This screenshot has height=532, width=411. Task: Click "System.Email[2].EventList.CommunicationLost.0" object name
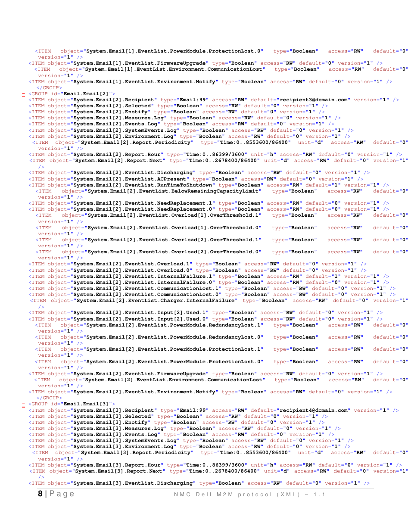click(x=146, y=295)
